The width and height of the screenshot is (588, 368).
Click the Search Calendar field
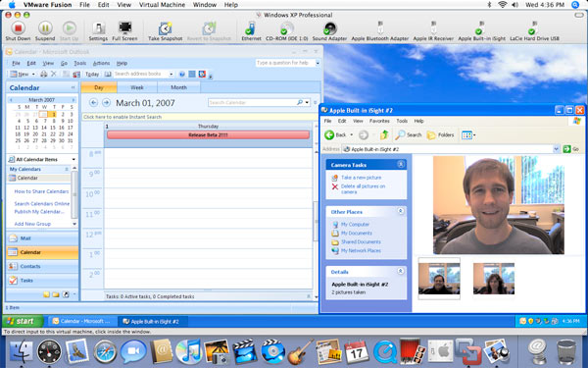point(253,102)
